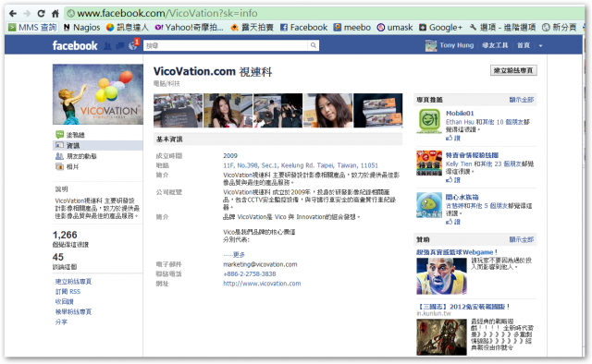The height and width of the screenshot is (364, 592).
Task: Click the VicoVation.com page title
Action: 213,71
